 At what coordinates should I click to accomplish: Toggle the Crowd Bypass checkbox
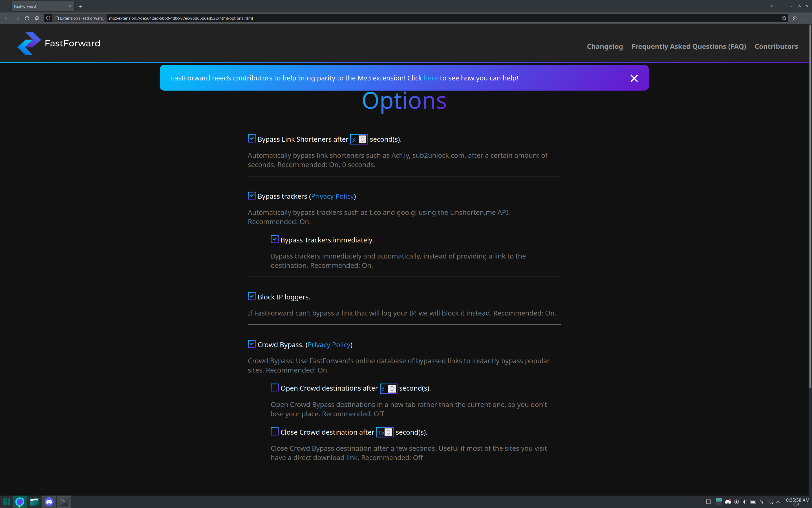tap(252, 344)
